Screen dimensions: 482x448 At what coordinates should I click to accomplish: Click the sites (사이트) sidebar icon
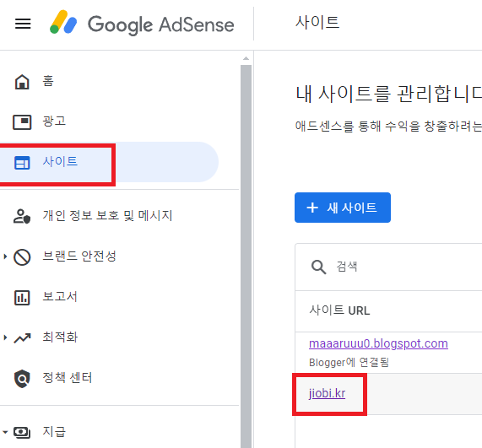point(22,163)
